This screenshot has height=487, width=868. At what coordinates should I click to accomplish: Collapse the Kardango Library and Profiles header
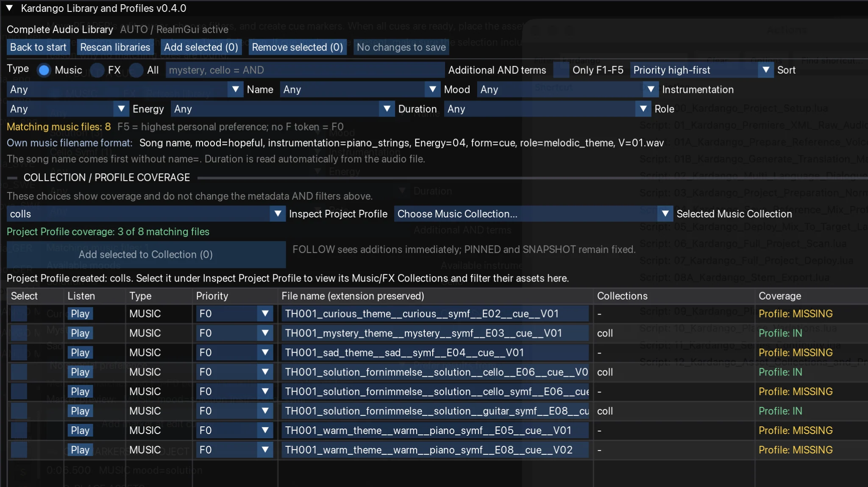point(9,8)
